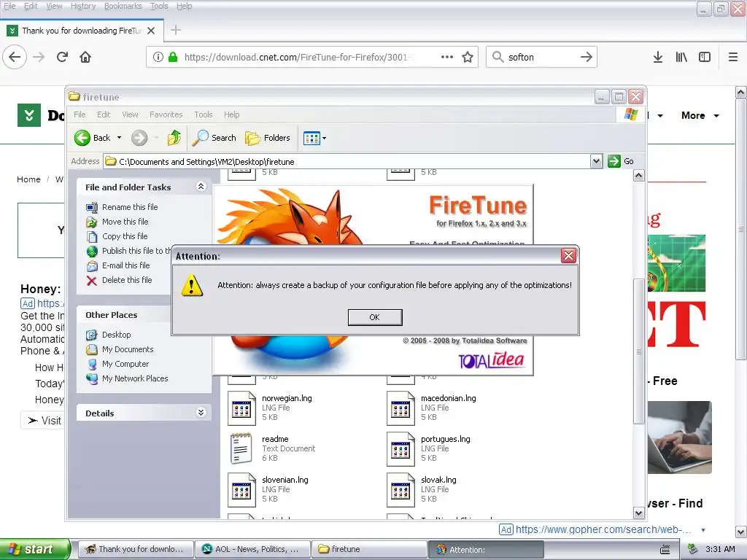This screenshot has height=560, width=747.
Task: Switch to the AOL taskbar button
Action: [252, 550]
